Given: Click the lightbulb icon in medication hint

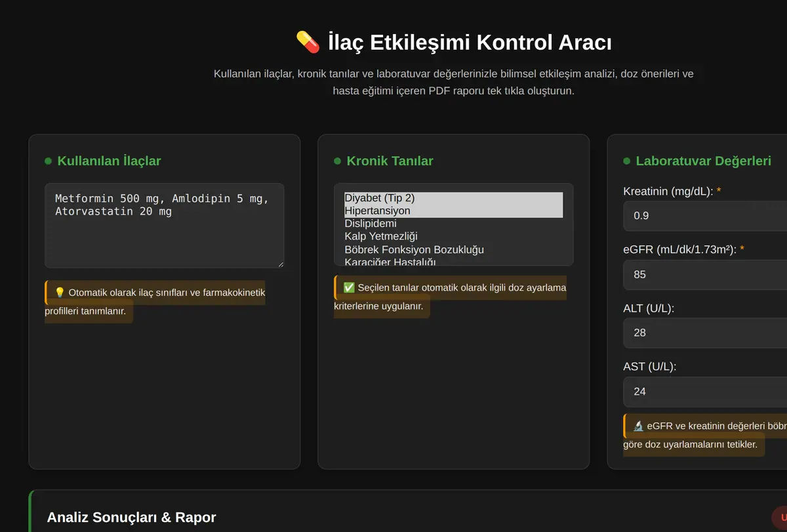Looking at the screenshot, I should pos(60,293).
